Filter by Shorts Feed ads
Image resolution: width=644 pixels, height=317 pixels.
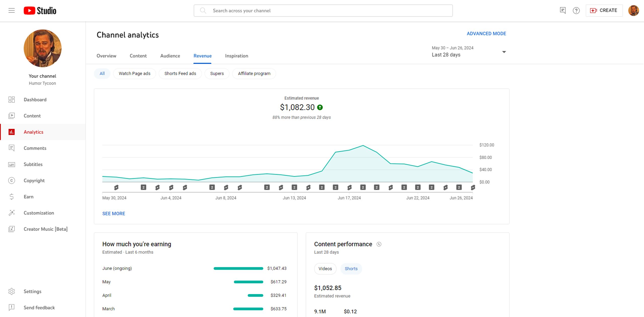(x=180, y=74)
